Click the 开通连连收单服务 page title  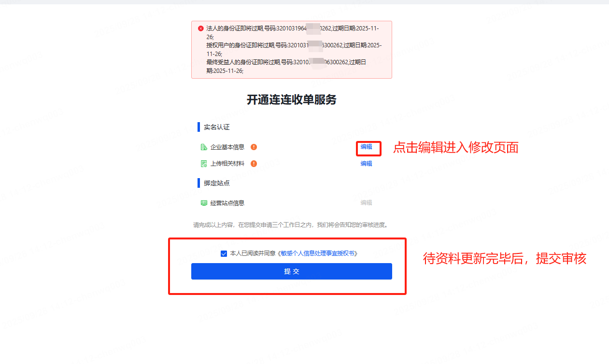(x=292, y=100)
